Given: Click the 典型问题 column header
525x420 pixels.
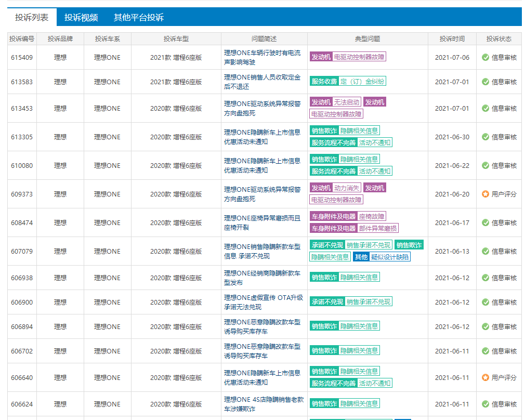Looking at the screenshot, I should (367, 39).
